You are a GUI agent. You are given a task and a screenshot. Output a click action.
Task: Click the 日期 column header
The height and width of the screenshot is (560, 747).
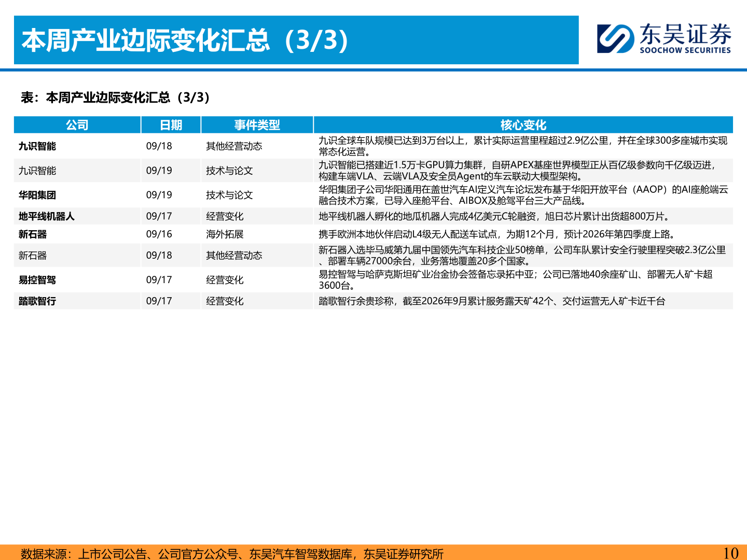click(171, 125)
